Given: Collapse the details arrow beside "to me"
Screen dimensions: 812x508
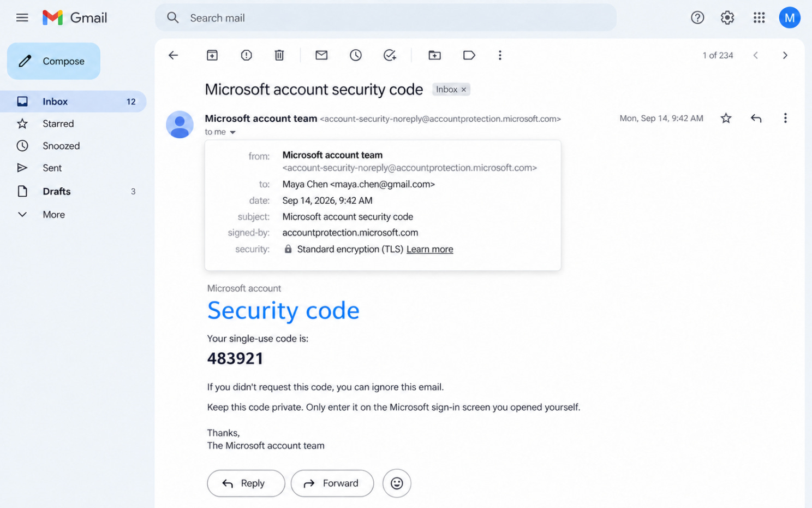Looking at the screenshot, I should (x=232, y=132).
